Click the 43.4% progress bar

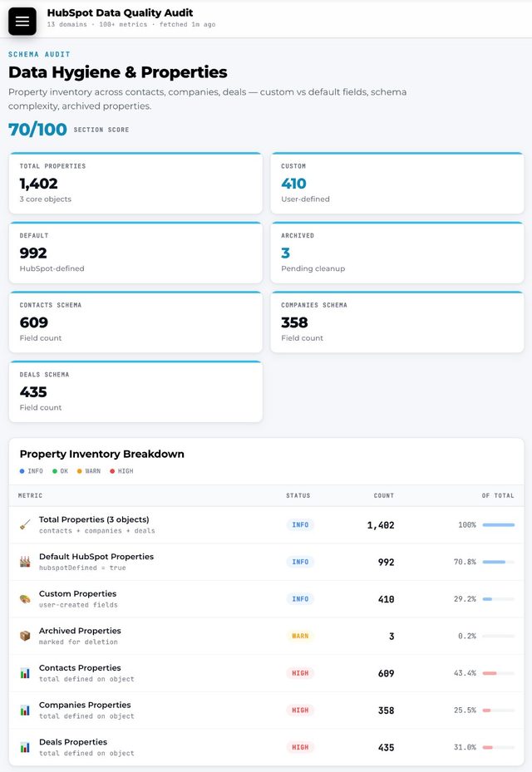point(499,673)
